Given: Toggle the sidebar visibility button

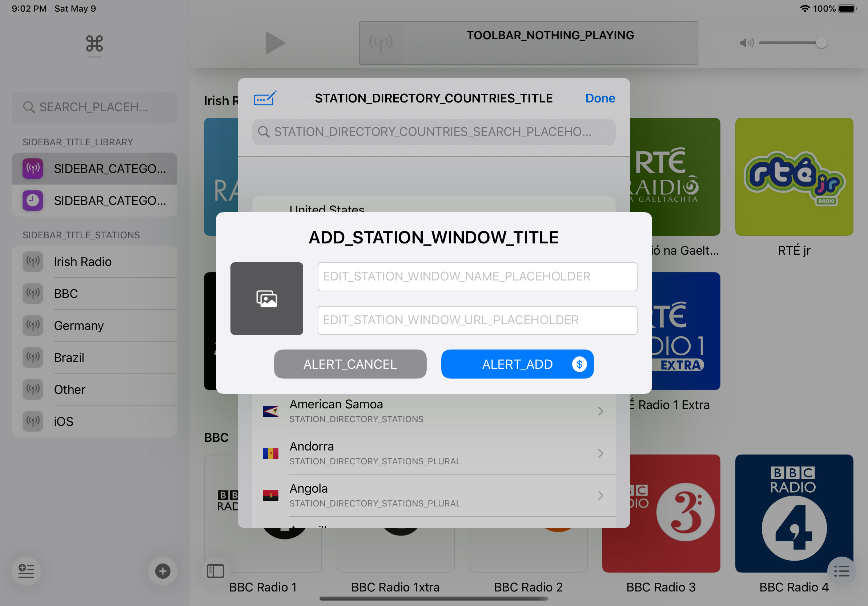Looking at the screenshot, I should [x=216, y=571].
